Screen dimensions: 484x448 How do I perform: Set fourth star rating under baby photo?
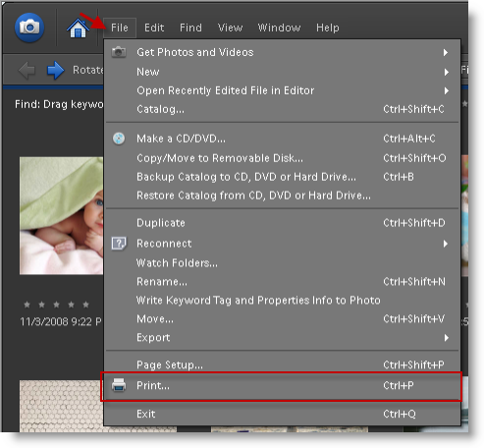(71, 305)
